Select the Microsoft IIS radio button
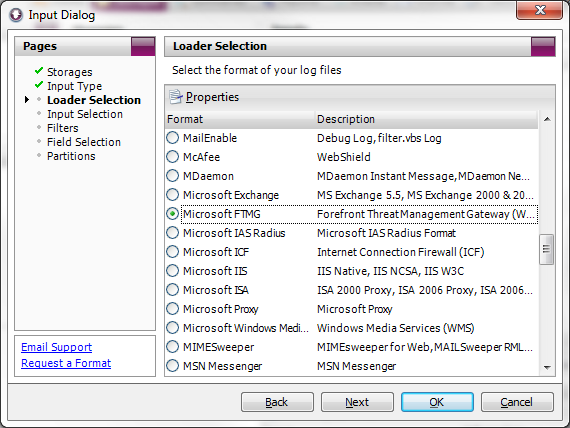 pos(172,271)
